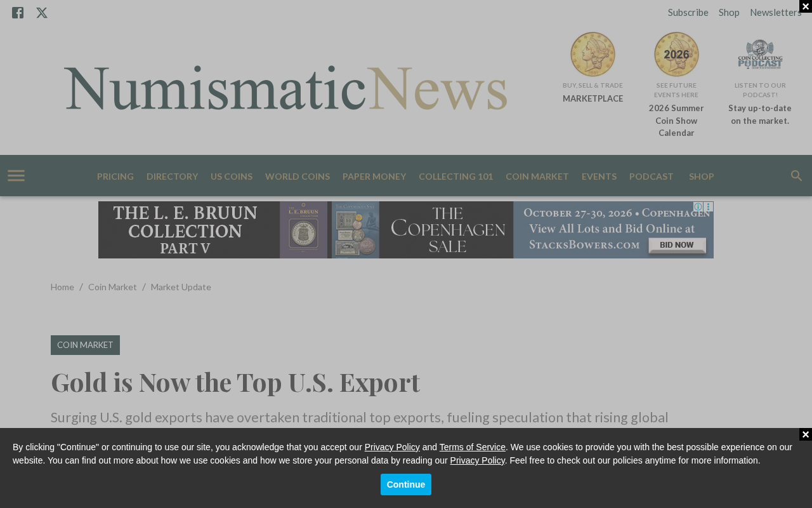812x508 pixels.
Task: Open Collecting 101 section
Action: coord(456,177)
